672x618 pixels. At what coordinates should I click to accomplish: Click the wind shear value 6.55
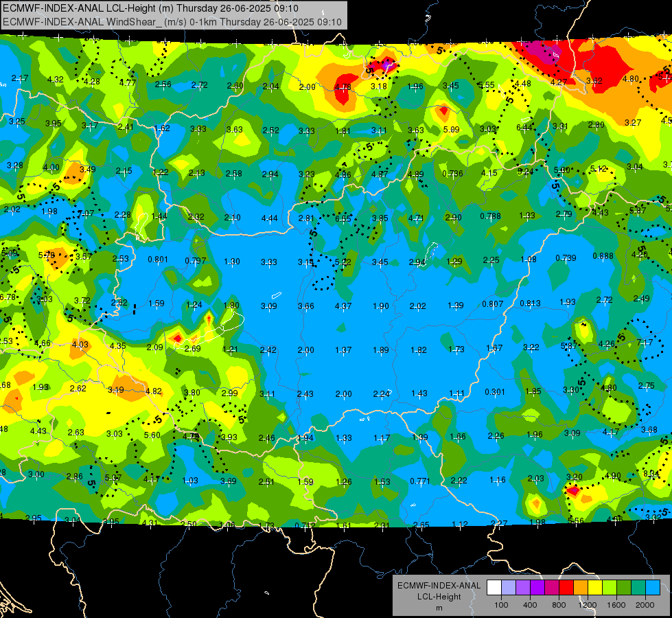pyautogui.click(x=343, y=219)
